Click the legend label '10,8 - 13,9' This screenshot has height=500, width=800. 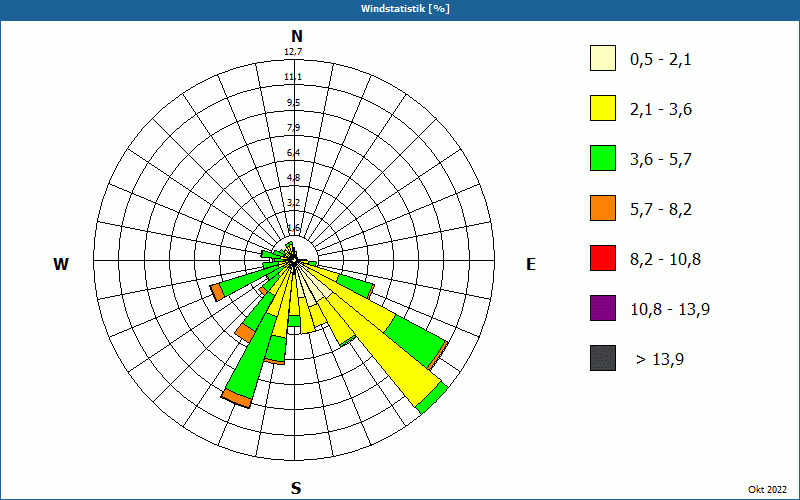670,310
